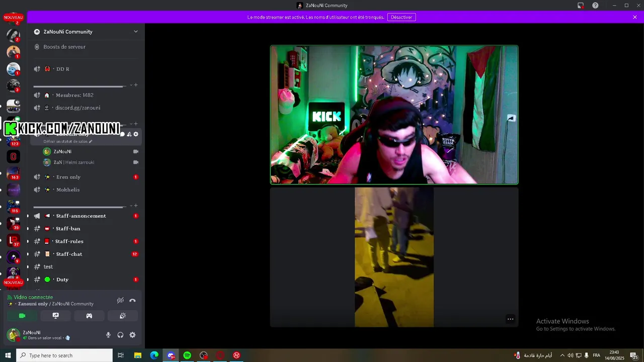Open Discord help icon in title bar
Viewport: 644px width, 362px height.
pos(595,6)
